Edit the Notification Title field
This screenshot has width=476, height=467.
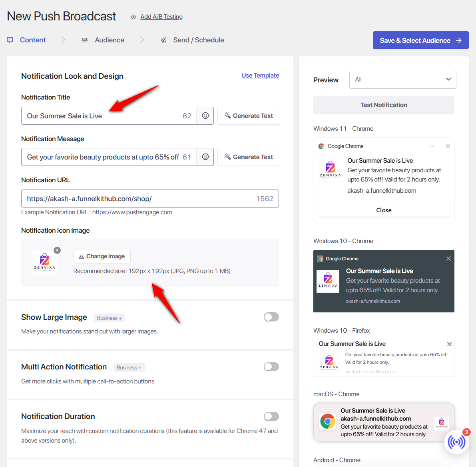point(109,116)
